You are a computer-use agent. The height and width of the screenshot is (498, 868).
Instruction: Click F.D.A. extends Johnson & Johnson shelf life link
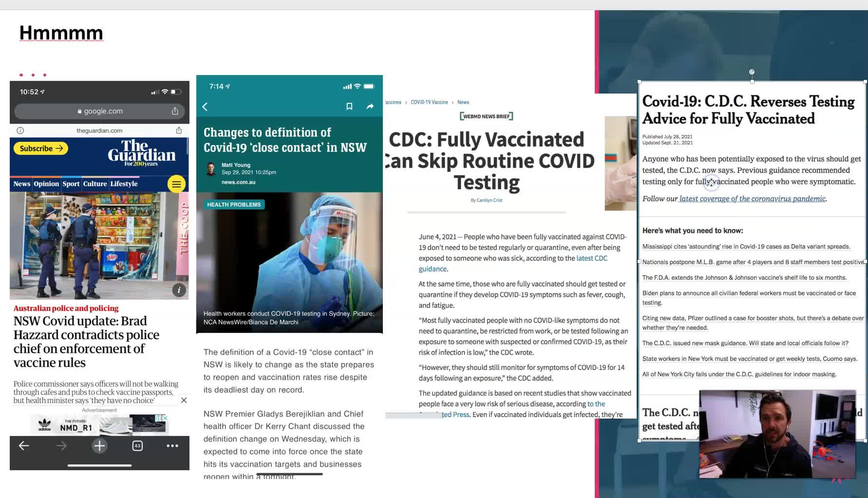[x=744, y=278]
